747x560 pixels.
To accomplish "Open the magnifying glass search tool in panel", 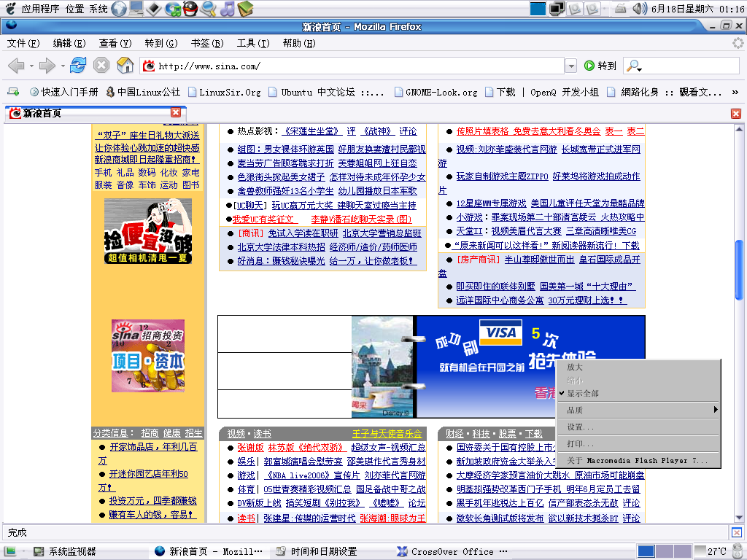I will (208, 9).
